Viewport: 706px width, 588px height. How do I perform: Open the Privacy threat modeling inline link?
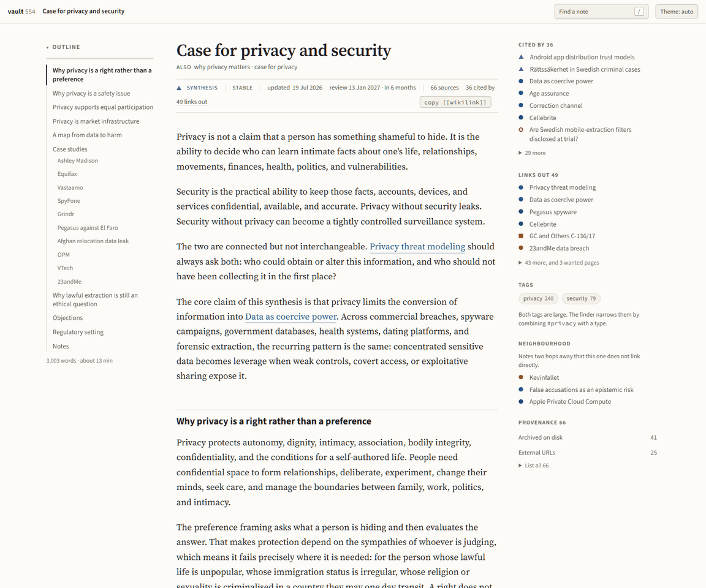click(417, 247)
